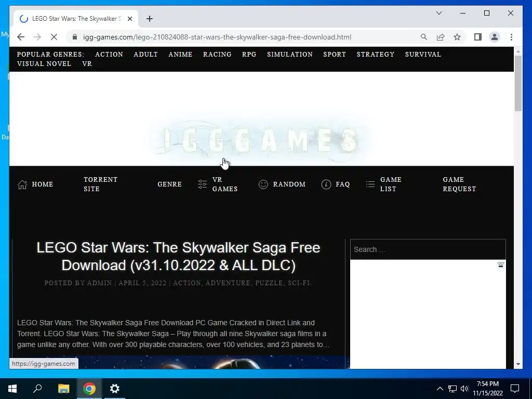The width and height of the screenshot is (532, 399).
Task: Open Chrome side panel icon
Action: pos(478,37)
